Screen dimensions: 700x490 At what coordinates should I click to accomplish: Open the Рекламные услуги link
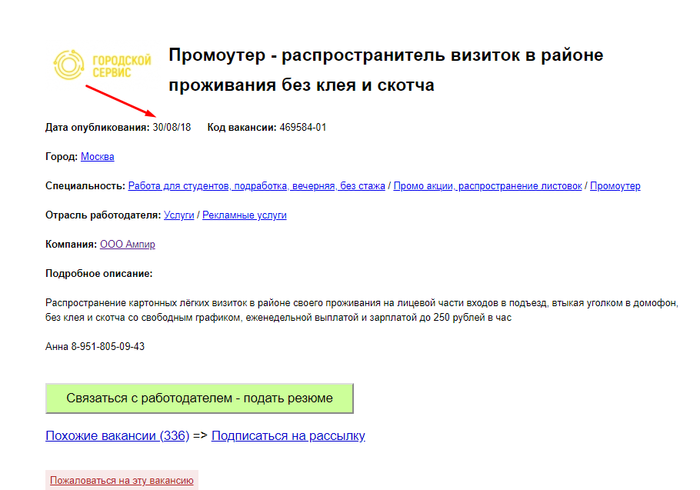point(244,215)
